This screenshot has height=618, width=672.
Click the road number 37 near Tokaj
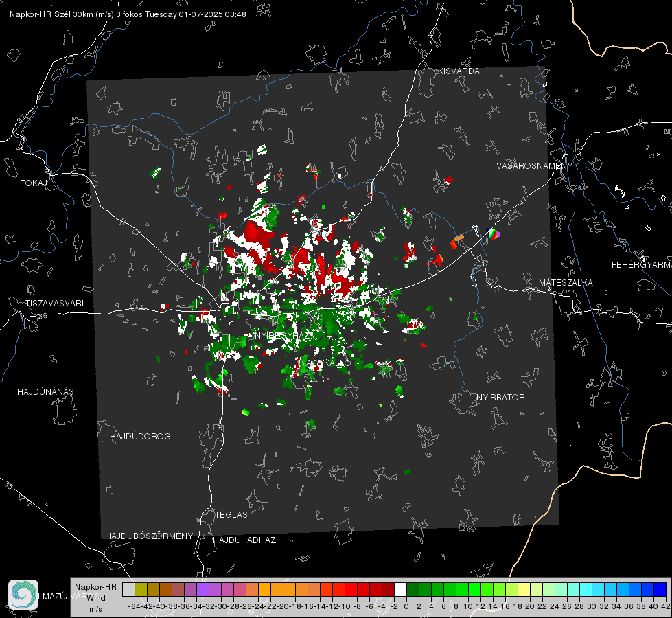coord(22,117)
